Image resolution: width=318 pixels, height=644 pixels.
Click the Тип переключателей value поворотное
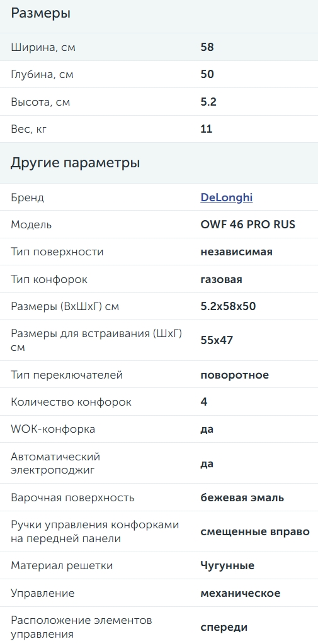234,375
